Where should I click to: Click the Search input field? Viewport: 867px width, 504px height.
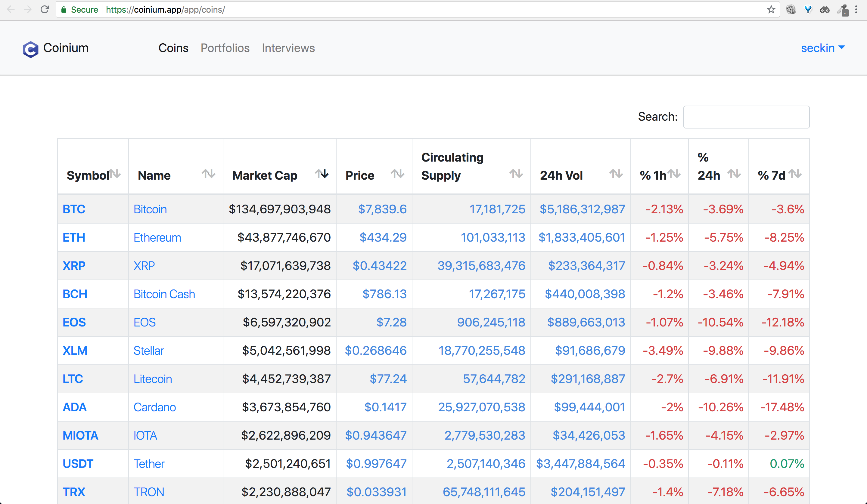(x=746, y=117)
